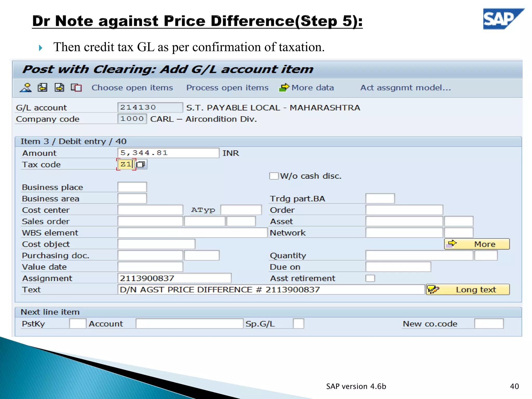Viewport: 532px width, 399px height.
Task: Click the main Asset input field
Action: click(x=404, y=221)
